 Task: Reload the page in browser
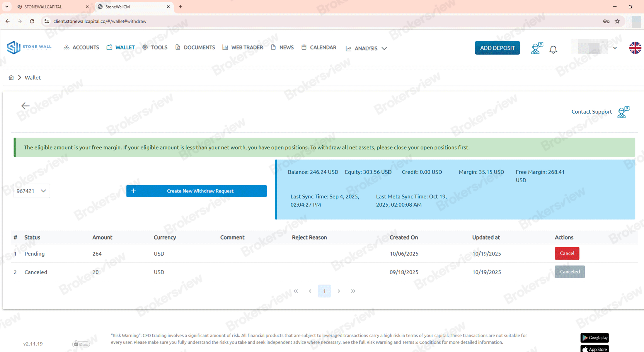(32, 21)
